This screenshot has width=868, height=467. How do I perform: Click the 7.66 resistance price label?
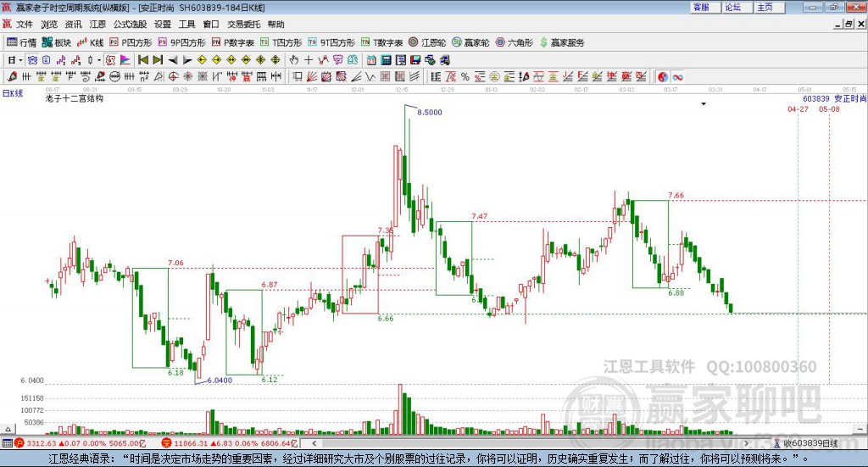(676, 195)
